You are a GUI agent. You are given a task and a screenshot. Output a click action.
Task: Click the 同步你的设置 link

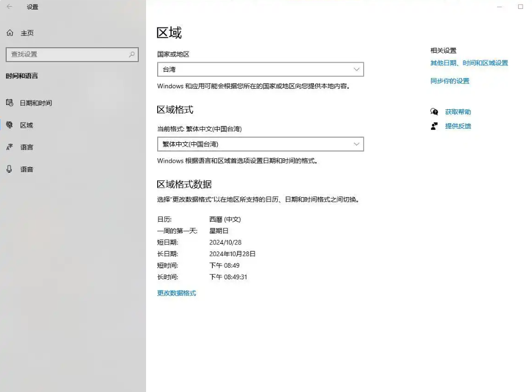(x=450, y=81)
